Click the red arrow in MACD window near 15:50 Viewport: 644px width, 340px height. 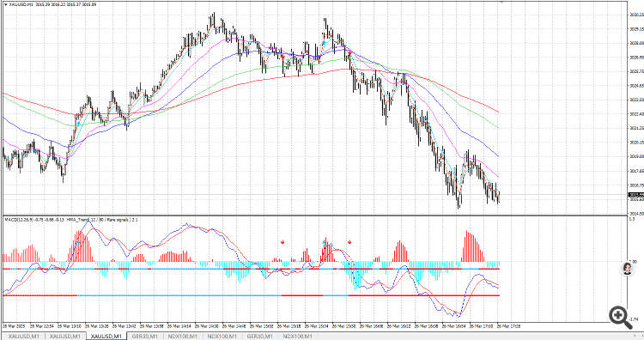click(x=349, y=242)
